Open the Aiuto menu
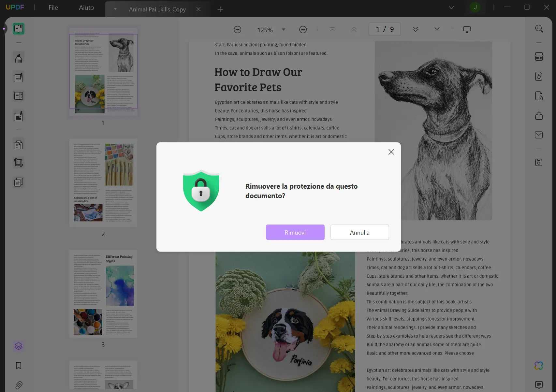This screenshot has width=556, height=392. 86,7
